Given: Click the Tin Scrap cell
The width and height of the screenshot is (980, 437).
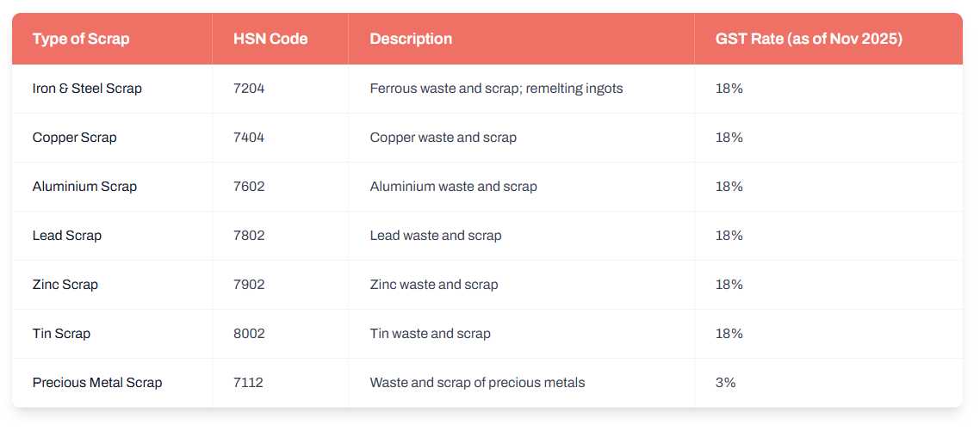Looking at the screenshot, I should click(x=61, y=334).
